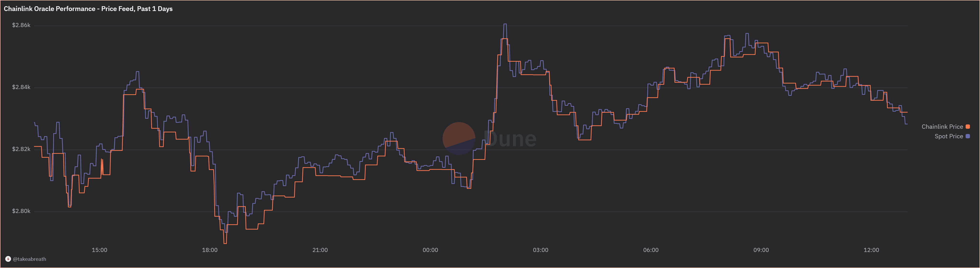Open the @takeabreath author profile link
This screenshot has height=268, width=980.
click(x=29, y=259)
